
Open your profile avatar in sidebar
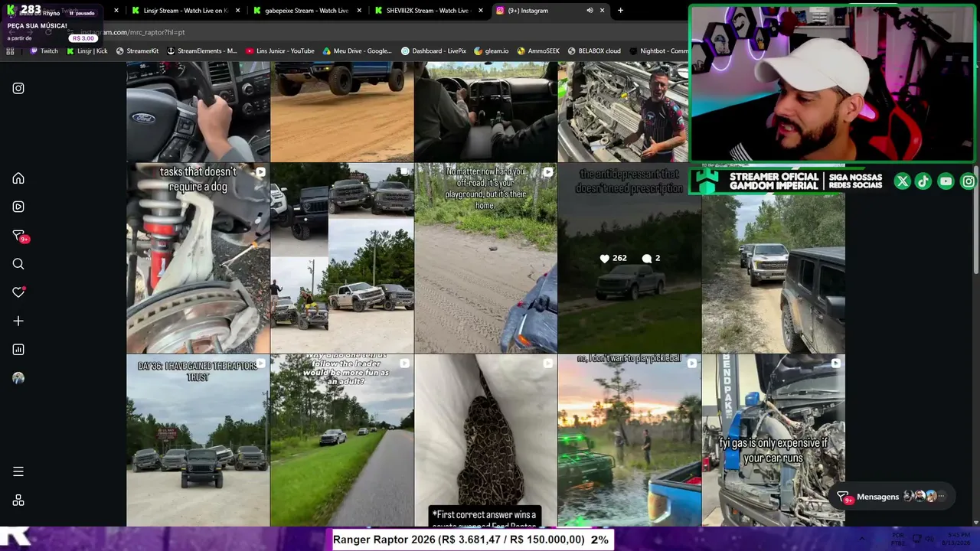18,378
